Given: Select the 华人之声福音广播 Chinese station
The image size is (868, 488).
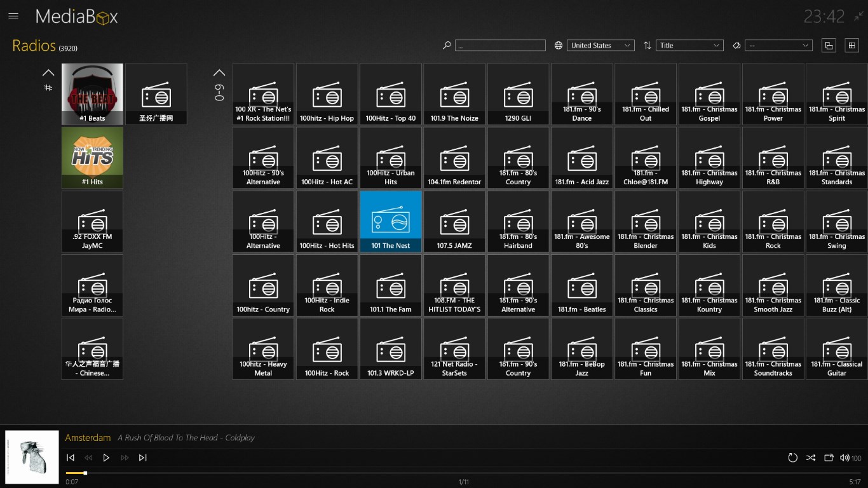Looking at the screenshot, I should pos(92,349).
